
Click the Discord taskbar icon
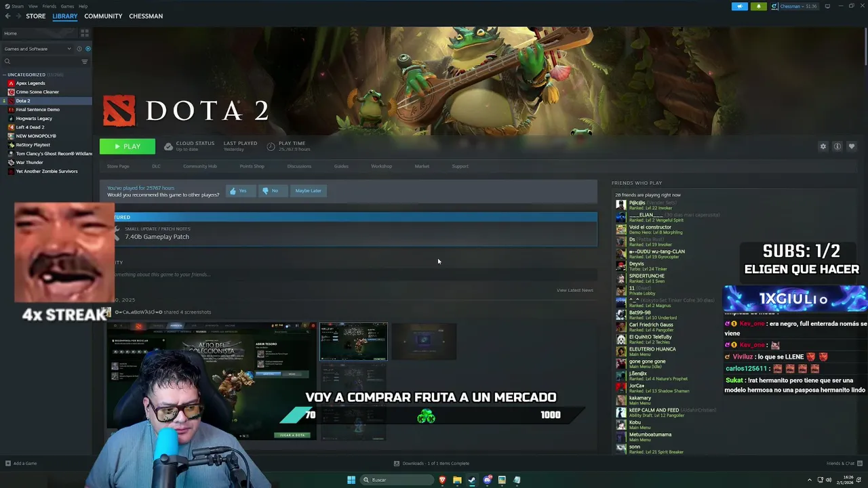pyautogui.click(x=487, y=480)
